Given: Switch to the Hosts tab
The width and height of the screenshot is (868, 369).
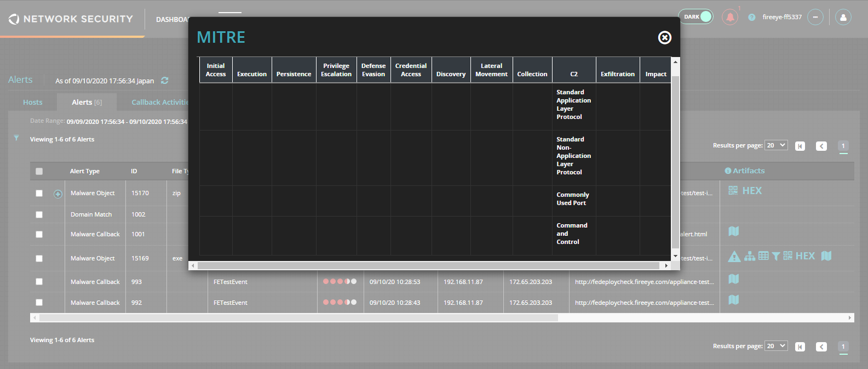Looking at the screenshot, I should [x=32, y=103].
